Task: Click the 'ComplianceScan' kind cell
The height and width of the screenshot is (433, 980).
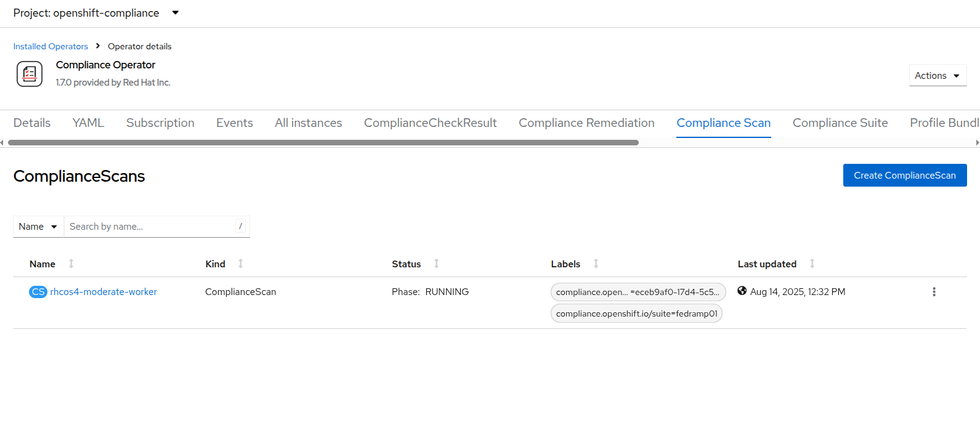Action: [240, 292]
